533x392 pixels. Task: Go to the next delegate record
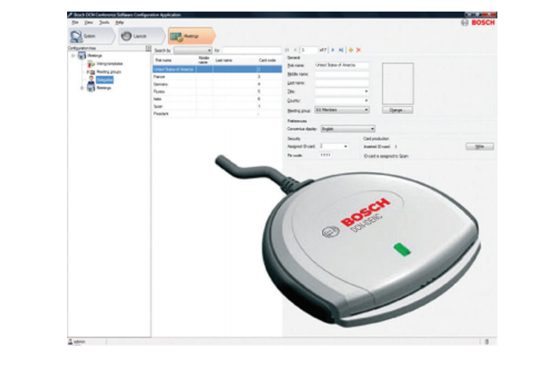pos(333,50)
